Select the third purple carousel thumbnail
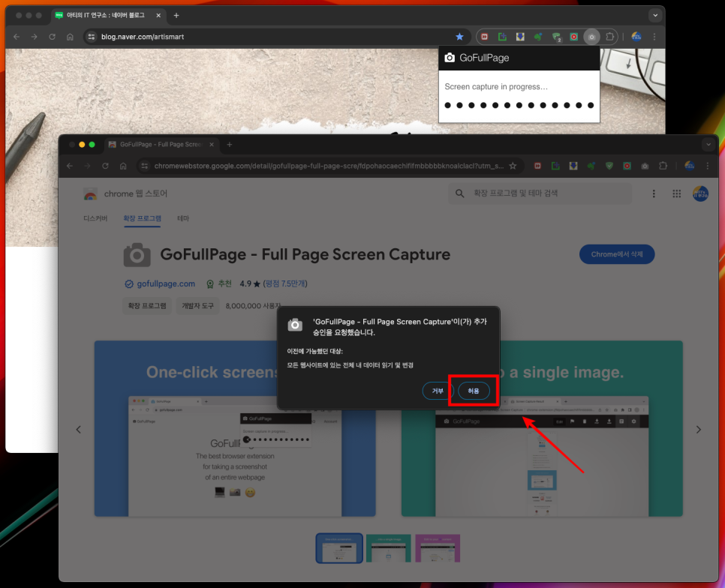The width and height of the screenshot is (725, 588). click(x=438, y=547)
